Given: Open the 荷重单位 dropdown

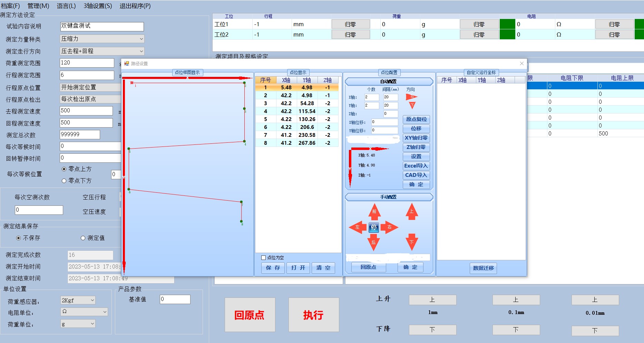Looking at the screenshot, I should click(x=78, y=324).
